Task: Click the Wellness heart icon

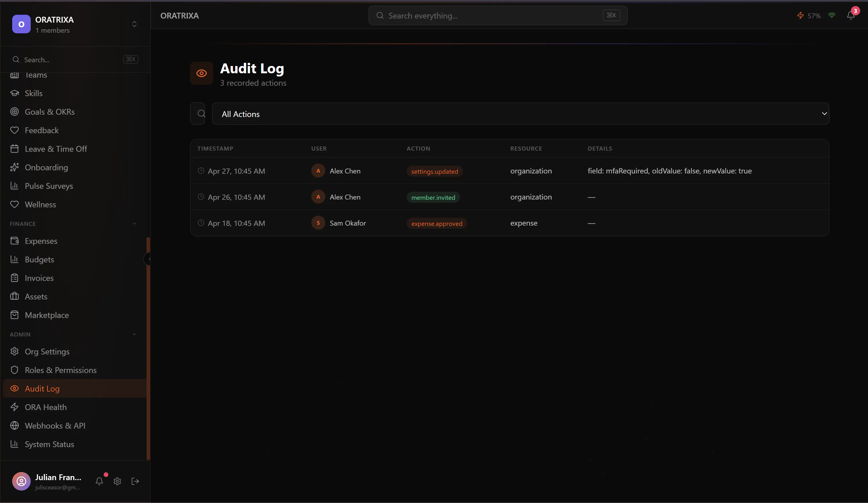Action: [x=14, y=204]
